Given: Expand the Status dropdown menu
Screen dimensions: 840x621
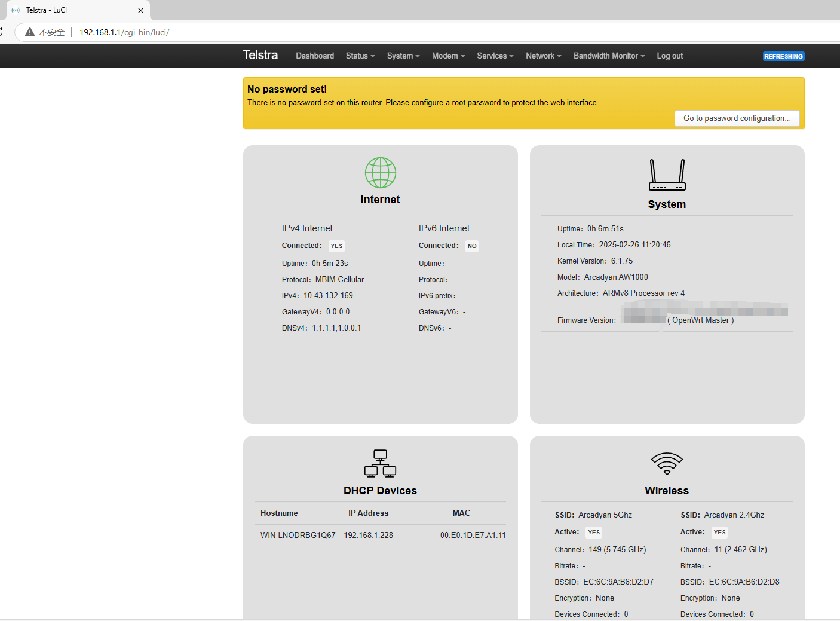Looking at the screenshot, I should [x=360, y=56].
